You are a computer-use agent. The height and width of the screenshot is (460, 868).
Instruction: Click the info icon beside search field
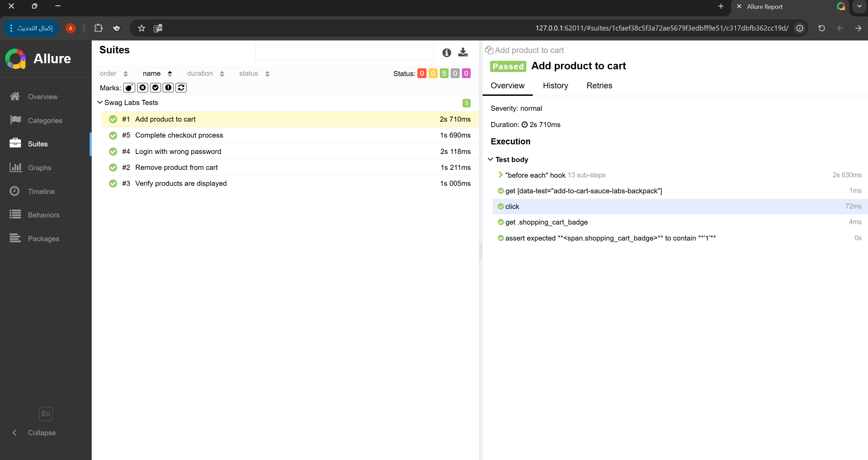point(447,52)
